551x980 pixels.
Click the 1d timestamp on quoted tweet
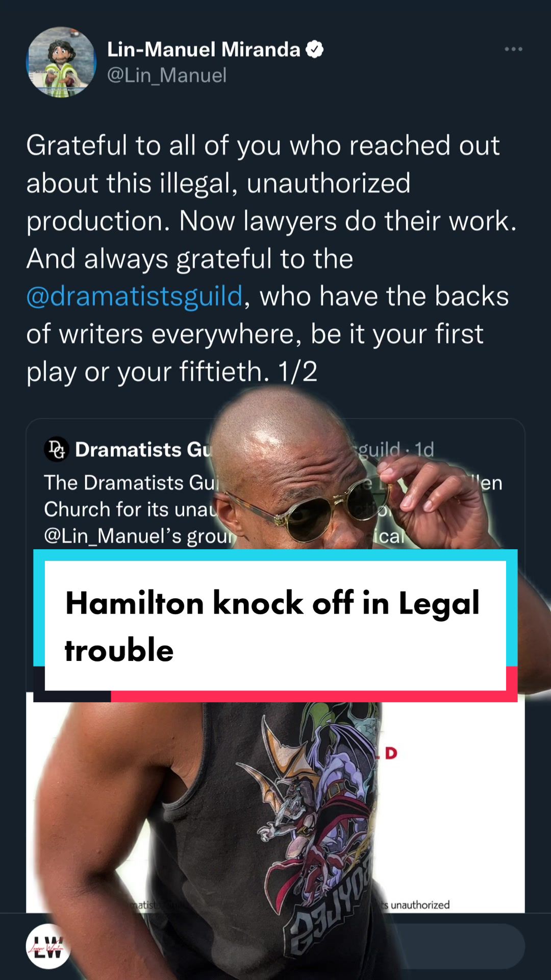pos(424,450)
